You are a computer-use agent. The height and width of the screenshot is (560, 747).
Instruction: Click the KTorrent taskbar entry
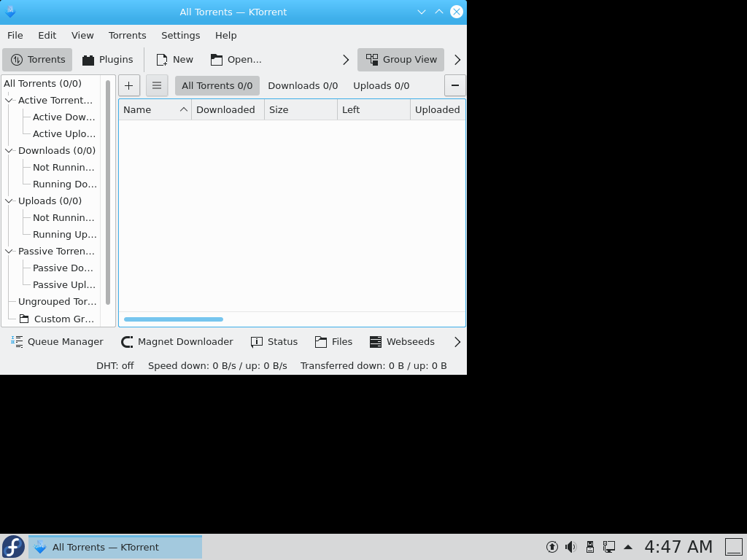[115, 547]
